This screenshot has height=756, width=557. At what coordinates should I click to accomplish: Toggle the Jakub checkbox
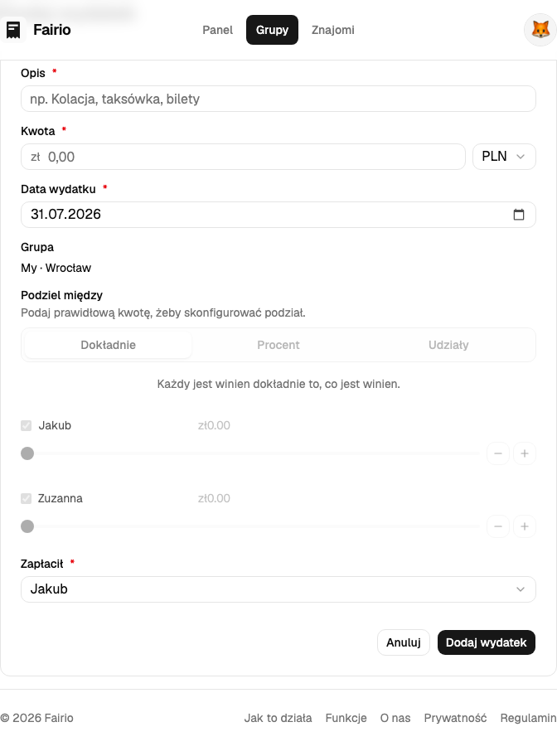coord(26,426)
